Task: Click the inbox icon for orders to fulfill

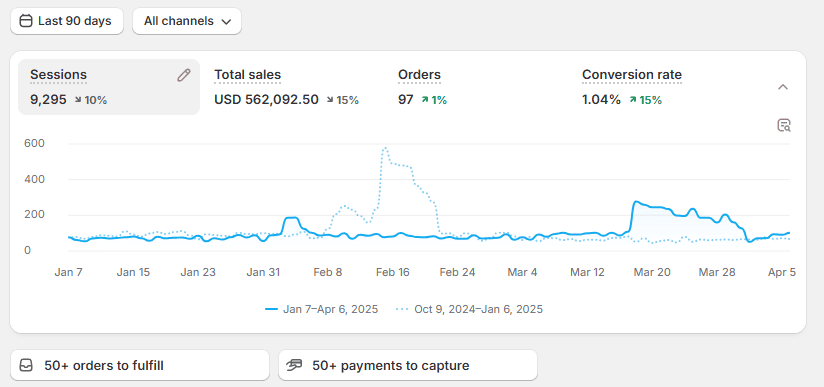Action: pyautogui.click(x=26, y=365)
